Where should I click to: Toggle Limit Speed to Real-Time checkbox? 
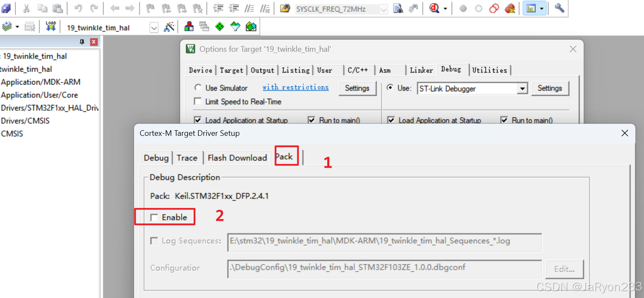[x=198, y=102]
